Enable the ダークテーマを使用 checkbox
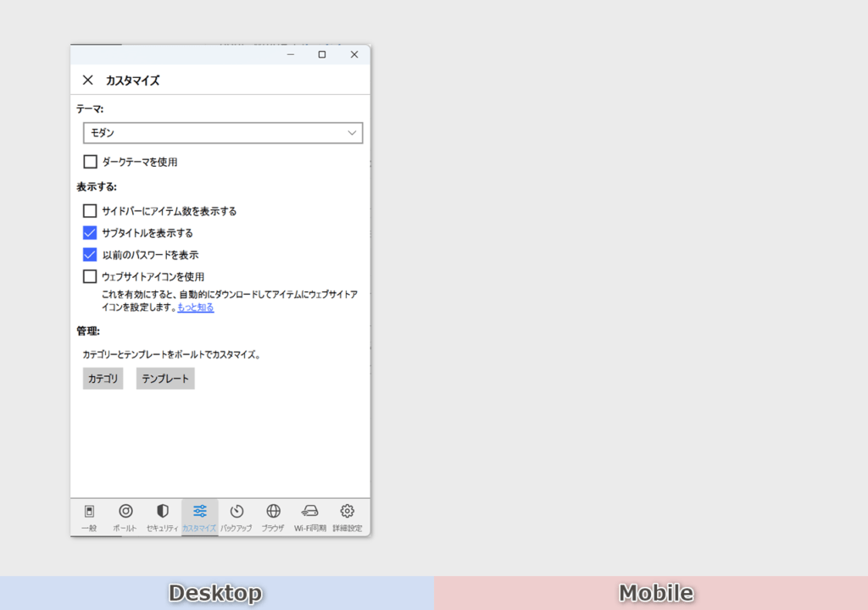 point(90,162)
